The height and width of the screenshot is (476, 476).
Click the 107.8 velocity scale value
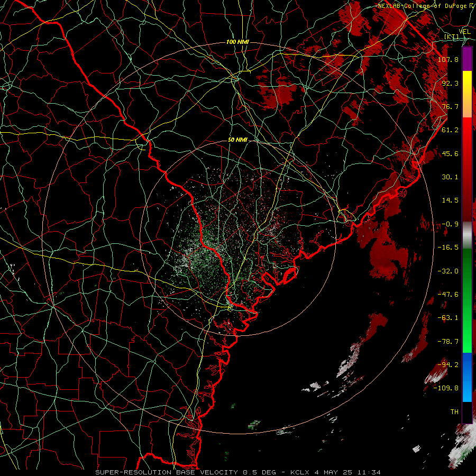pyautogui.click(x=448, y=59)
